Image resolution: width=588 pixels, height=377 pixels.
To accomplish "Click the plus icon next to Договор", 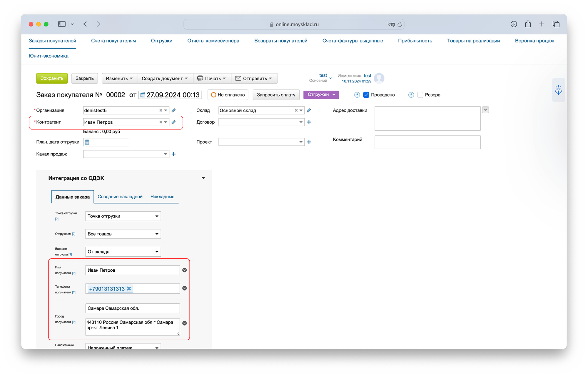I will coord(309,122).
